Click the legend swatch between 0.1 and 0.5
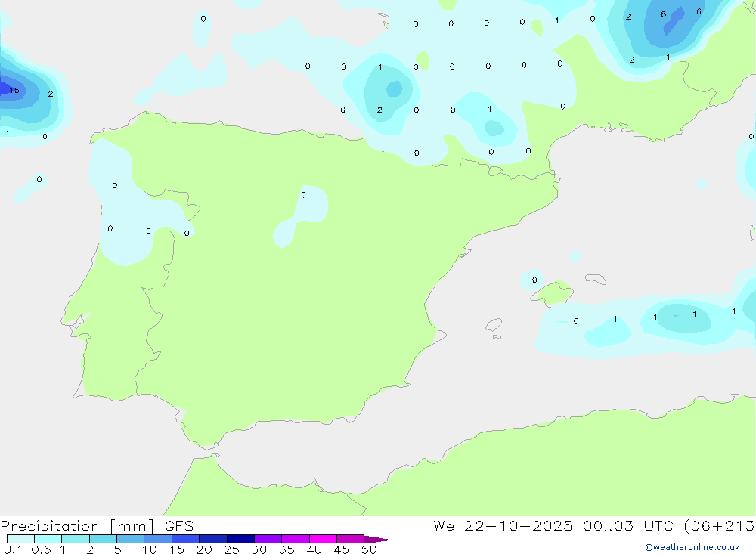 pos(20,539)
